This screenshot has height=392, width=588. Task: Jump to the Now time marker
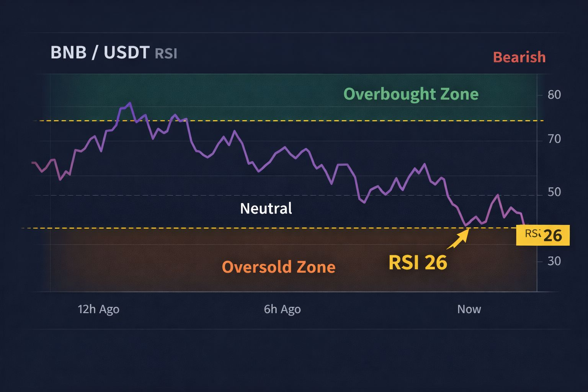coord(469,309)
